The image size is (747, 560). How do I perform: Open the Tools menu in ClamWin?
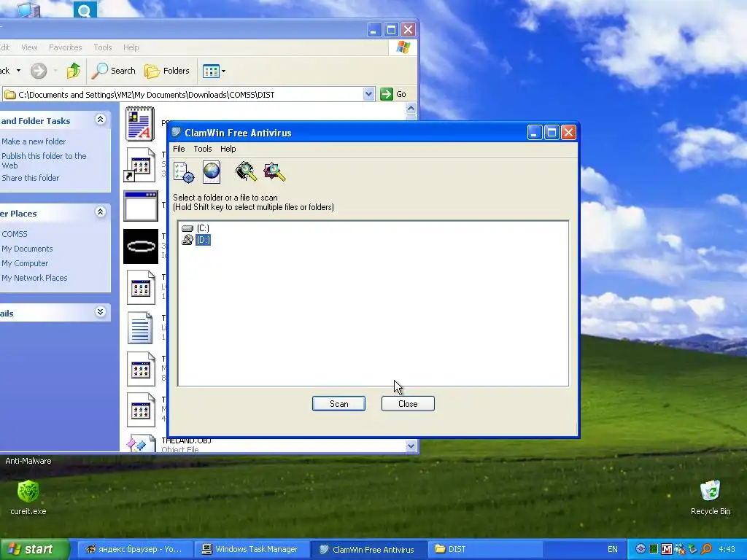coord(203,149)
